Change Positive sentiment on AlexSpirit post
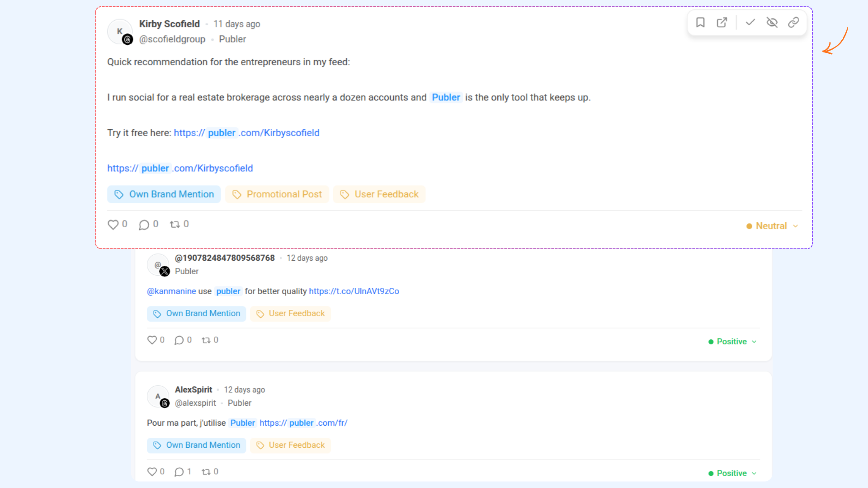 coord(732,473)
